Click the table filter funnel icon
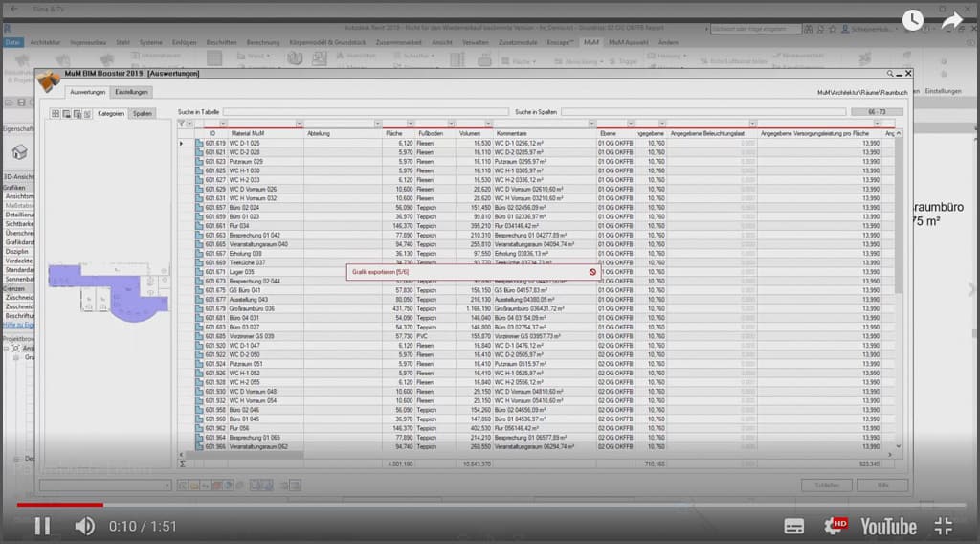 [182, 124]
